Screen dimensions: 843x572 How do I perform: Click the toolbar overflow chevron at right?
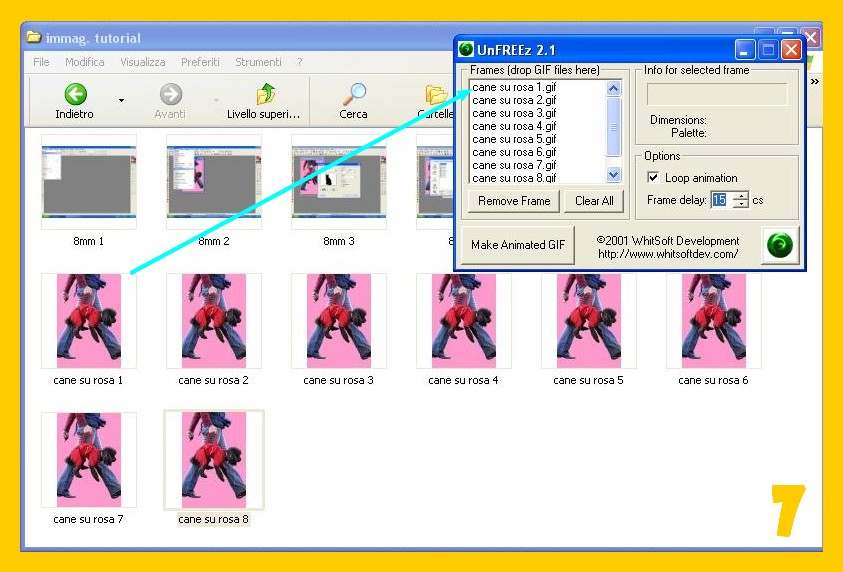click(x=814, y=82)
